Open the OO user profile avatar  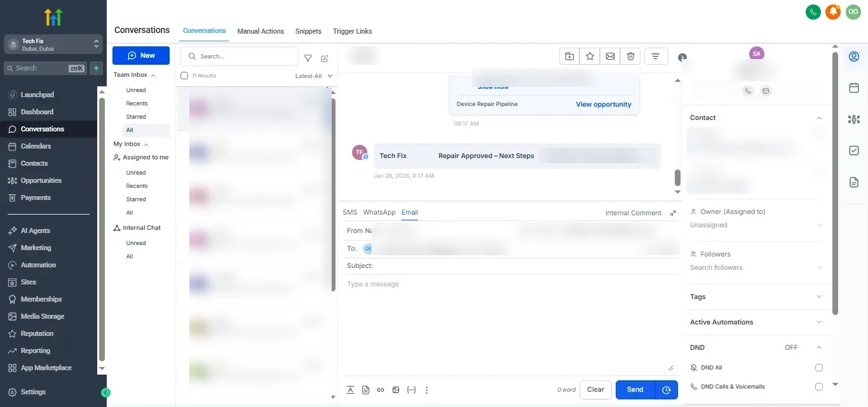(x=853, y=11)
